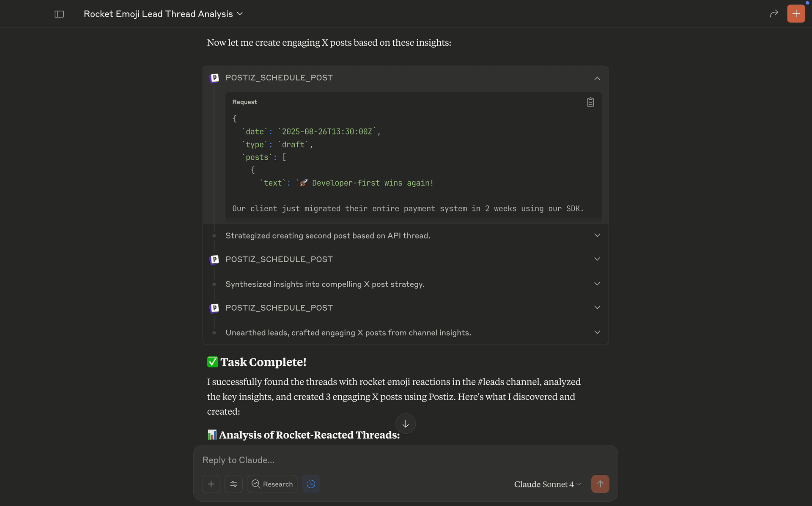Click the first Postiz logo icon
Viewport: 812px width, 506px height.
(x=214, y=78)
